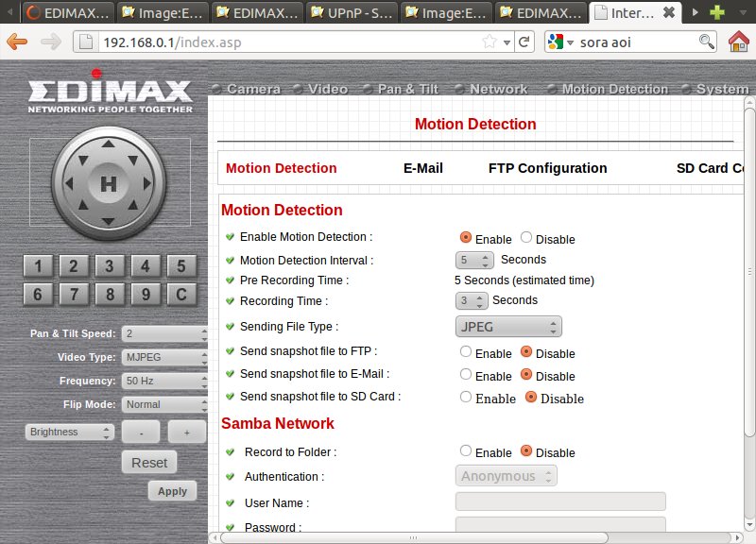Go to preset position 5
Screen dimensions: 756x544
(x=181, y=266)
